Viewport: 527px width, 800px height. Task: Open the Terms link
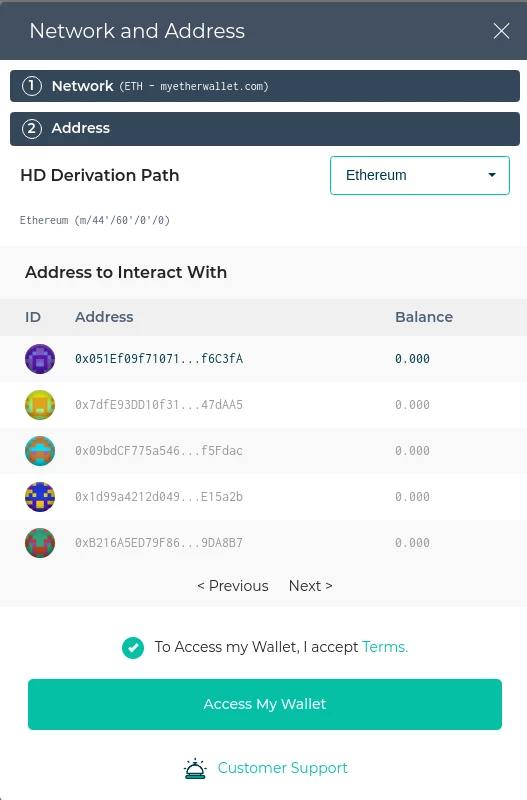(x=385, y=647)
